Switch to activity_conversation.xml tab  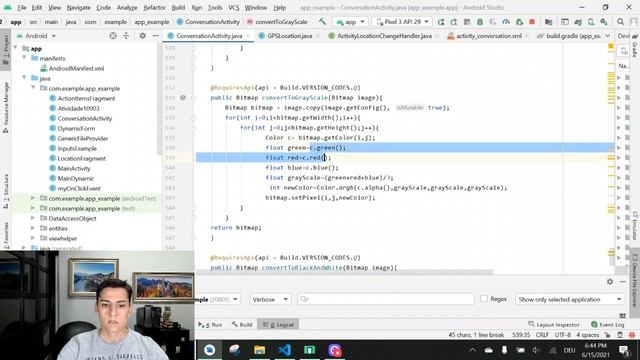(489, 36)
